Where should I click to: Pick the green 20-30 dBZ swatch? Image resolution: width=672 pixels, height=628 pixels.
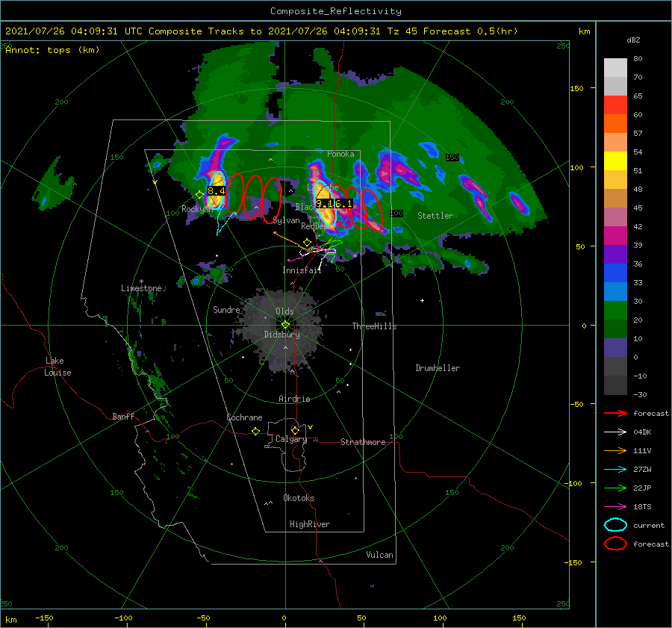[615, 311]
